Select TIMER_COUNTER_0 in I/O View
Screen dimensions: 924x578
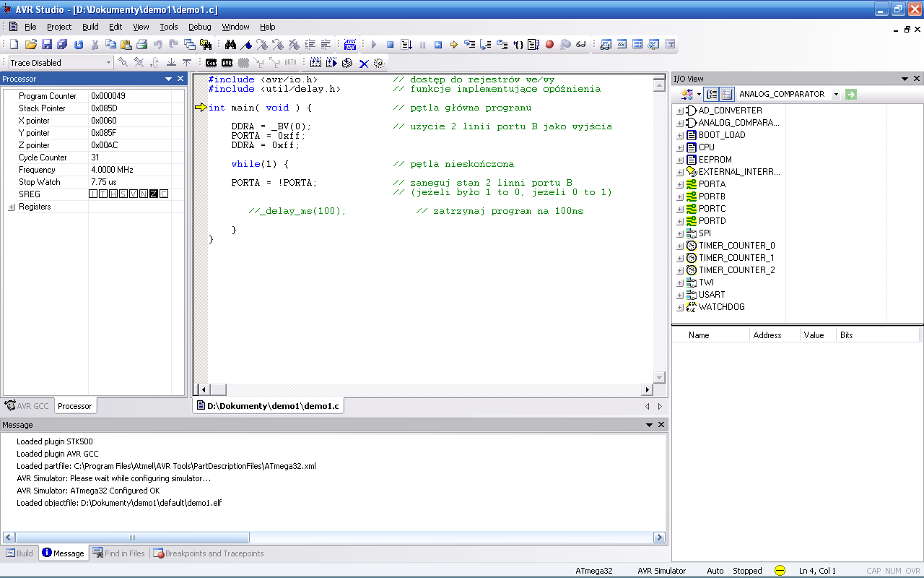click(736, 246)
